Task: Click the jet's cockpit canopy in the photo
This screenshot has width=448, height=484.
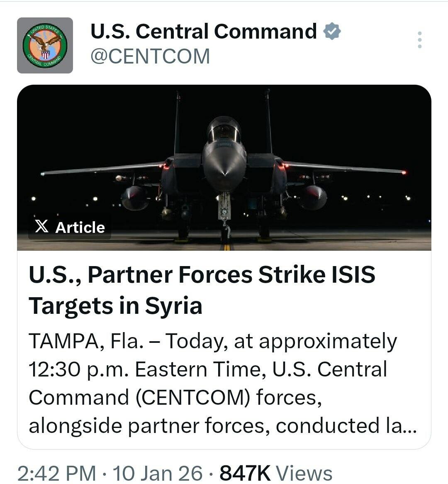Action: coord(224,130)
